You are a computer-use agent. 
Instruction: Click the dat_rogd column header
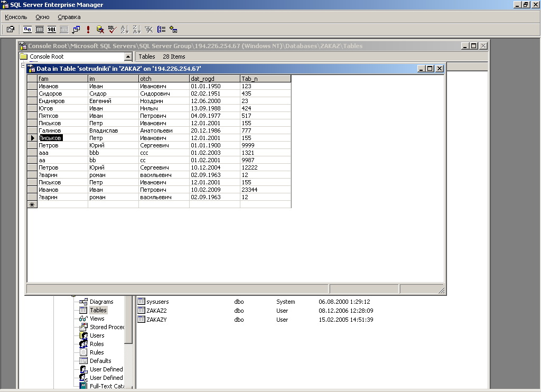pyautogui.click(x=214, y=79)
